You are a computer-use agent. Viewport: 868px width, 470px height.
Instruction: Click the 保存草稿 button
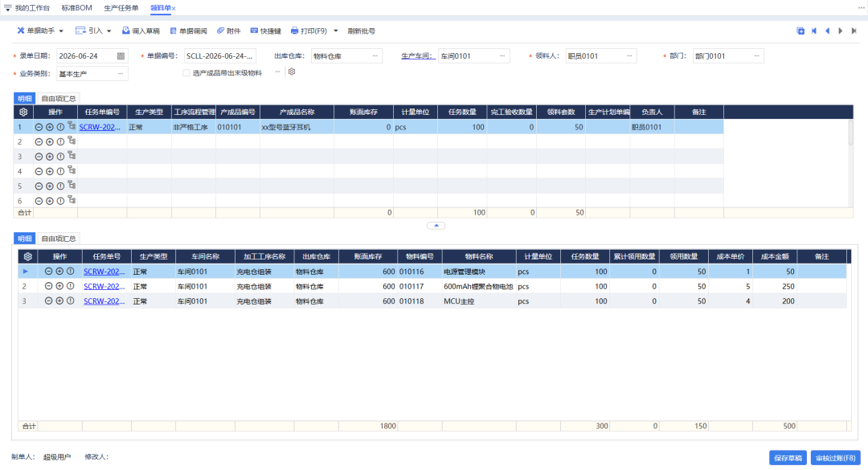click(x=788, y=458)
